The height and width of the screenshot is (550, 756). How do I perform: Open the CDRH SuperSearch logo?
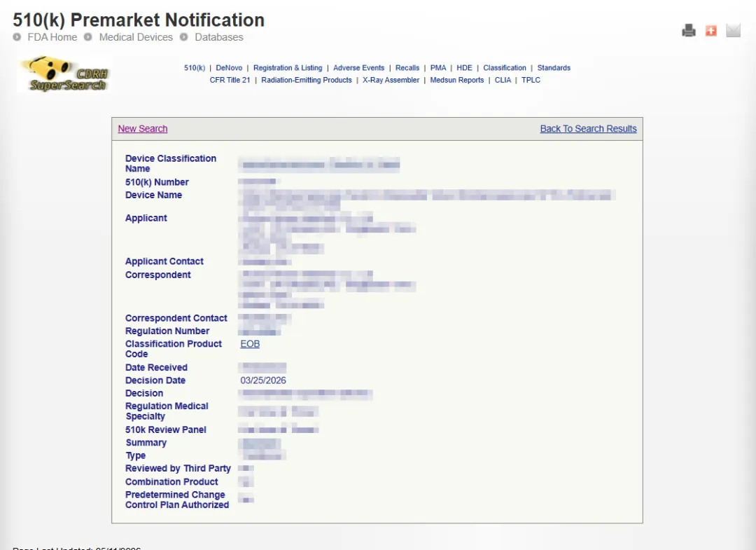[64, 74]
